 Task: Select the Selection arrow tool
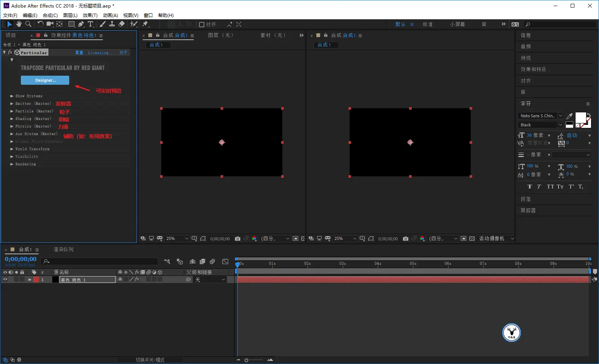point(9,24)
